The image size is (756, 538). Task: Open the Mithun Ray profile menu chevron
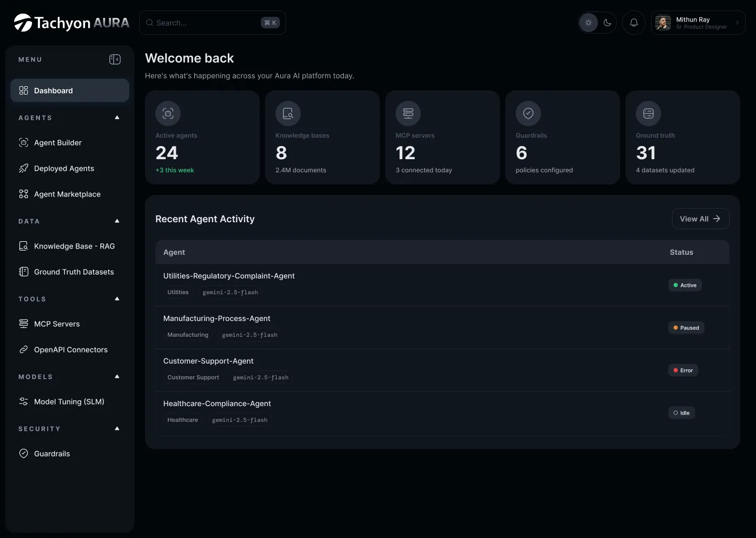click(x=737, y=23)
